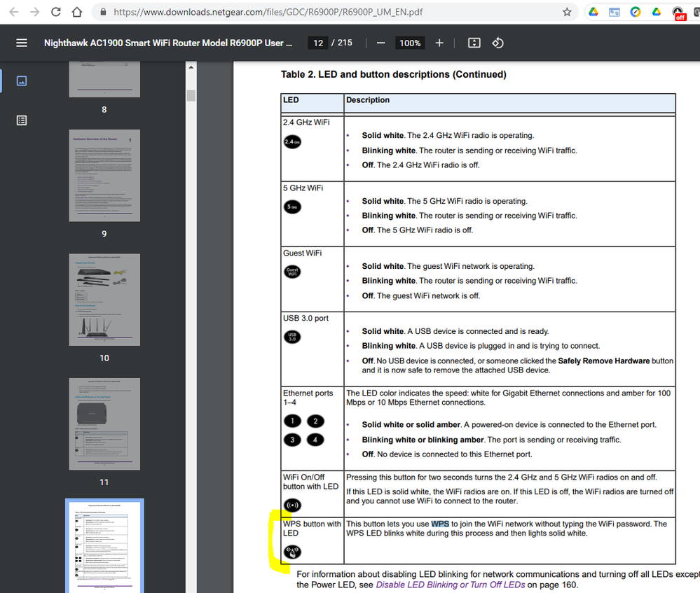Viewport: 700px width, 593px height.
Task: Click 'Solid white or solid amber' text
Action: point(411,425)
